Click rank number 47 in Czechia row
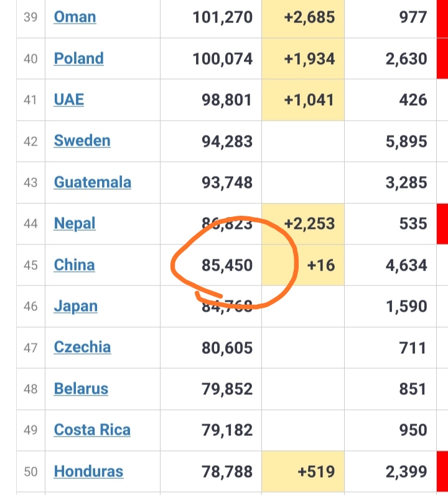448x495 pixels. click(30, 348)
